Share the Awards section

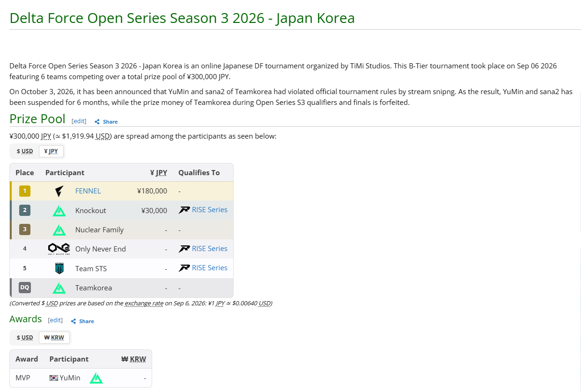[82, 321]
